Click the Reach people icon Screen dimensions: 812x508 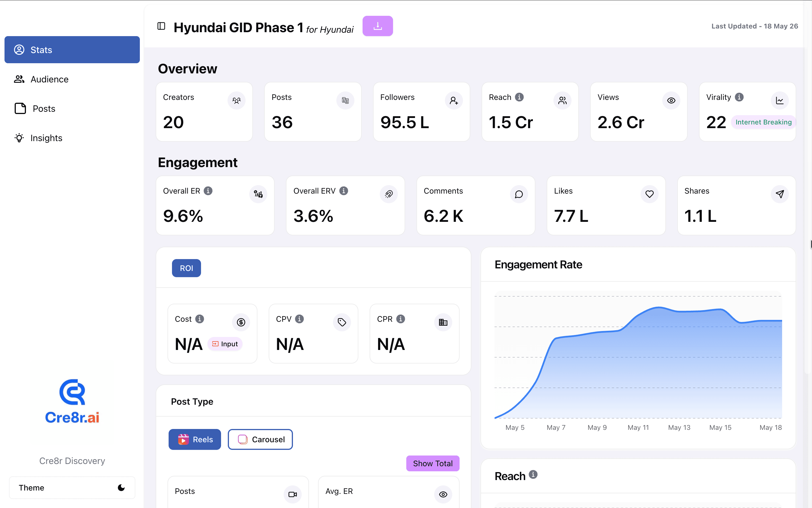pos(562,100)
